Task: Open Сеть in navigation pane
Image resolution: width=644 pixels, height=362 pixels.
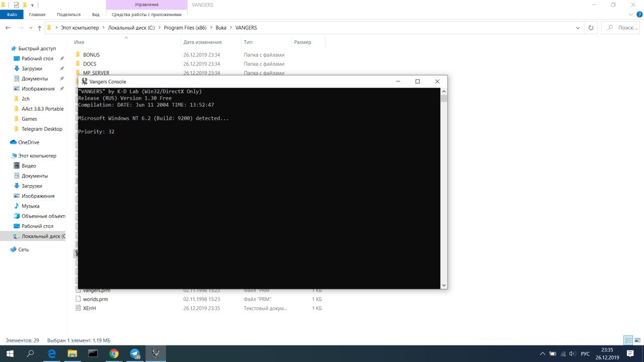Action: tap(23, 249)
